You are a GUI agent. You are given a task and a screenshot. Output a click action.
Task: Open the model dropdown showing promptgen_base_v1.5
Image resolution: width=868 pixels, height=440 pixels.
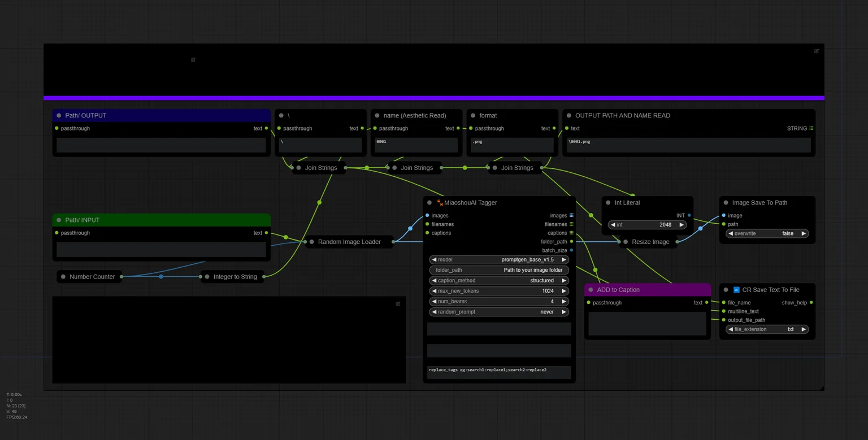tap(499, 260)
